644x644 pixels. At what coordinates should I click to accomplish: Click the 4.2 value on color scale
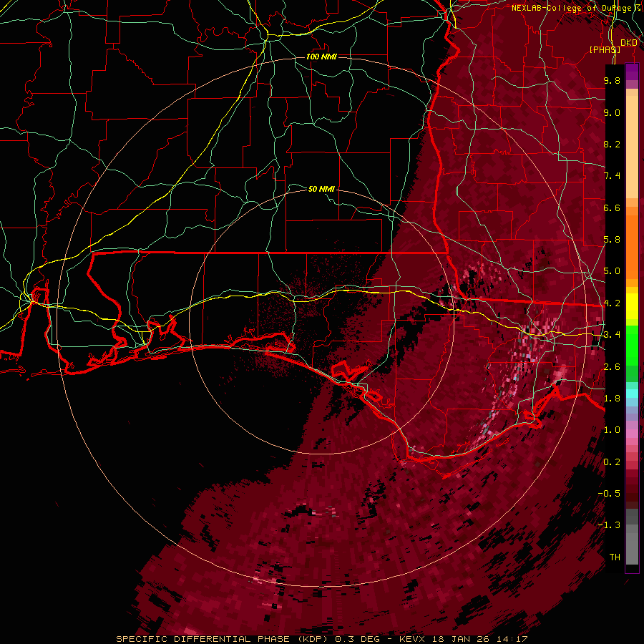612,303
